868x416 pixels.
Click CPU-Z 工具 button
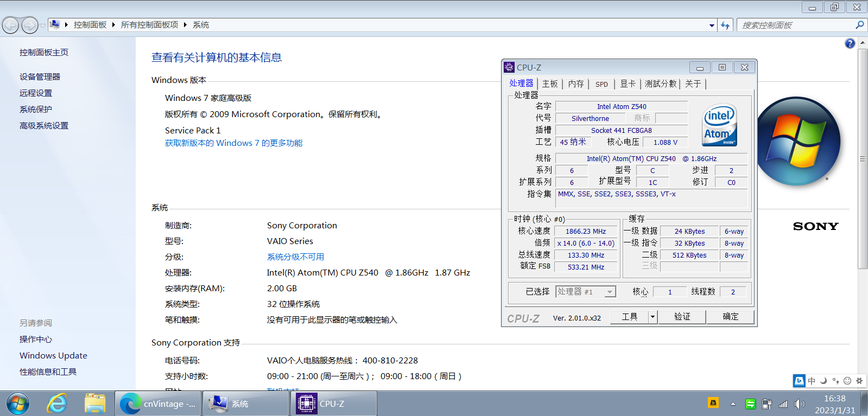[630, 317]
